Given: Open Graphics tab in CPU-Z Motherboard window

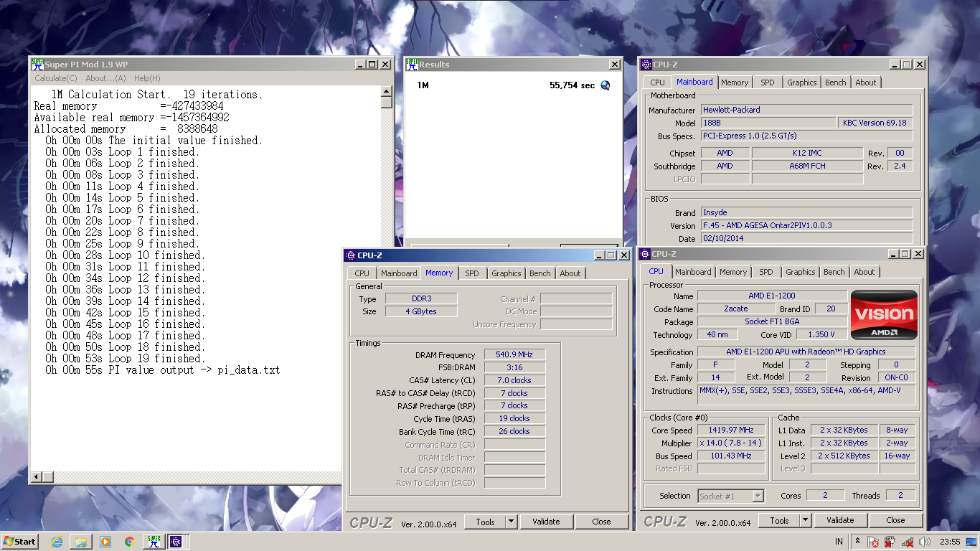Looking at the screenshot, I should click(801, 83).
